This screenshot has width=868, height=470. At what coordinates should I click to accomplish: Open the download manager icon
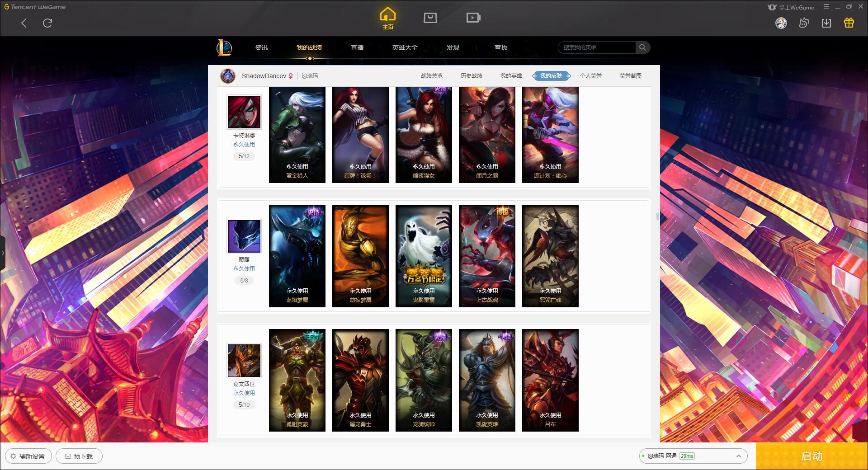click(826, 23)
